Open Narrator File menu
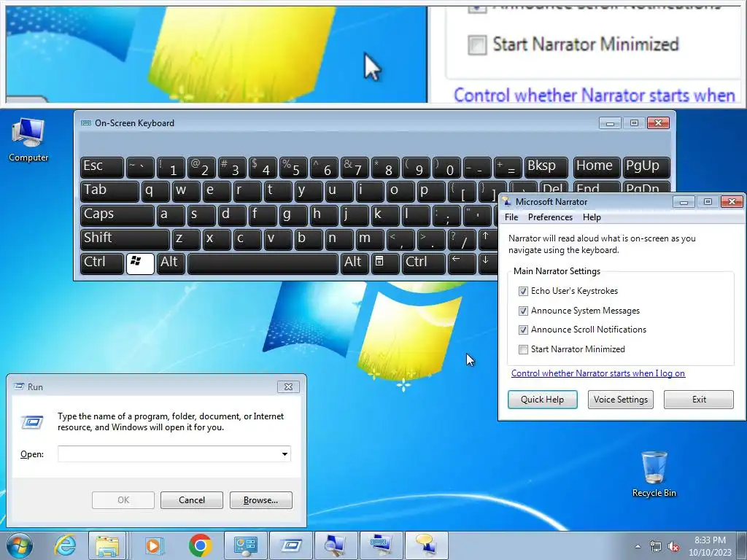Viewport: 747px width, 560px height. pyautogui.click(x=511, y=217)
